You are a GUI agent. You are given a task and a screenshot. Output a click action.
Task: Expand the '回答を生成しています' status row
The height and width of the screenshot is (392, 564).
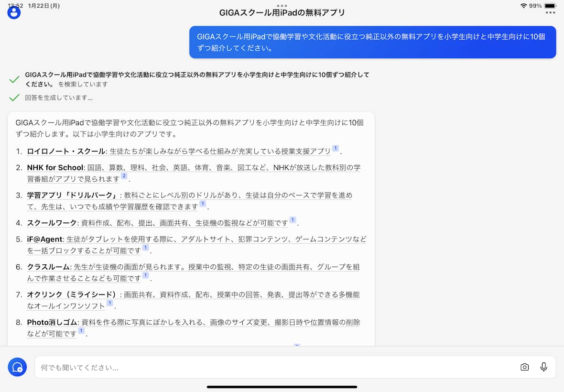(59, 98)
